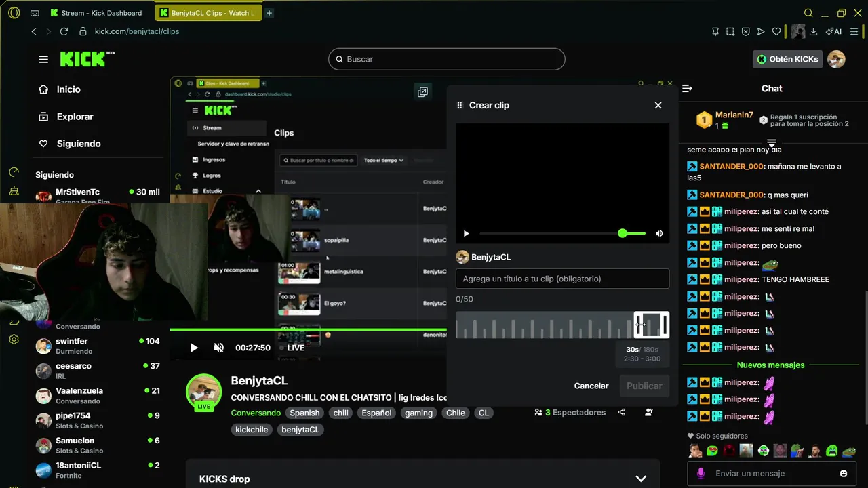
Task: Close the Crear clip dialog
Action: click(658, 105)
